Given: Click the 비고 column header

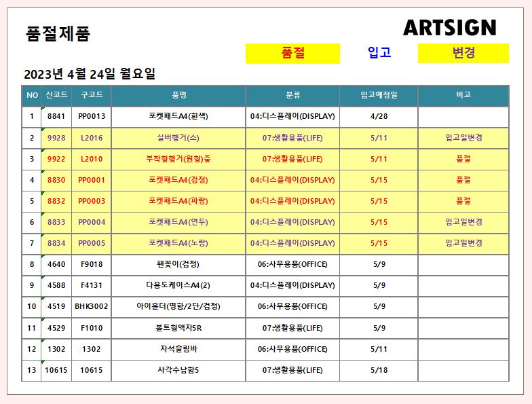Looking at the screenshot, I should point(463,96).
